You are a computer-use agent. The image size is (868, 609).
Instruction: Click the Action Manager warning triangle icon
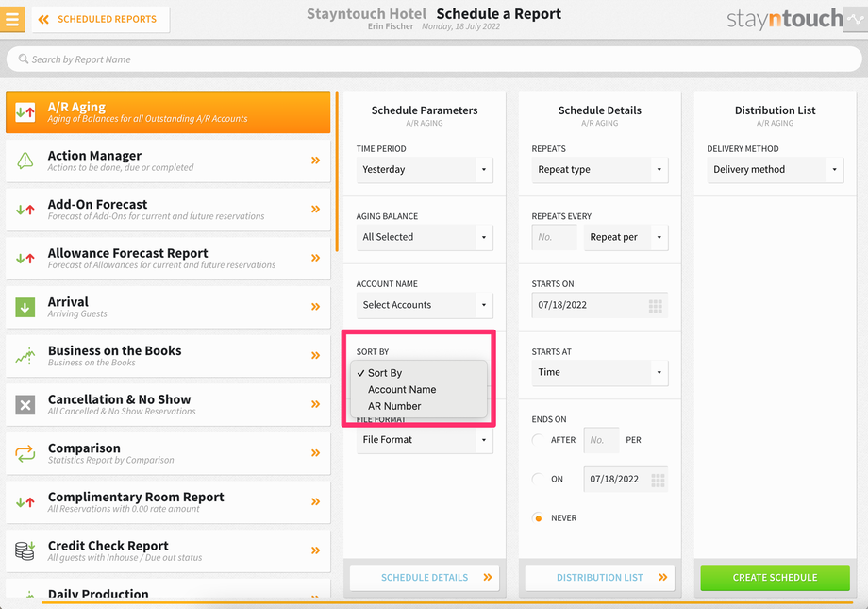pyautogui.click(x=25, y=161)
